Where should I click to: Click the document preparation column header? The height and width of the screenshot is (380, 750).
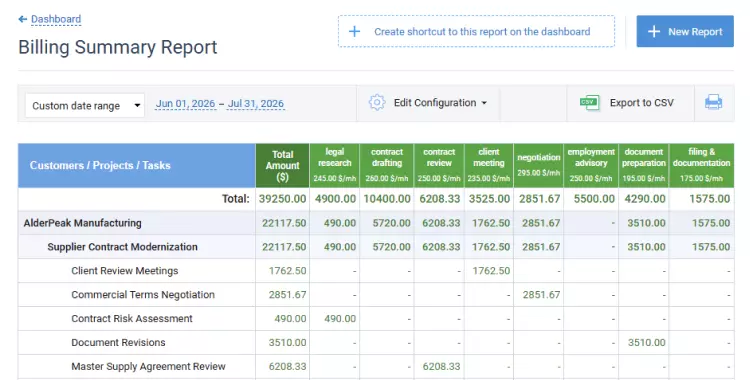coord(643,165)
